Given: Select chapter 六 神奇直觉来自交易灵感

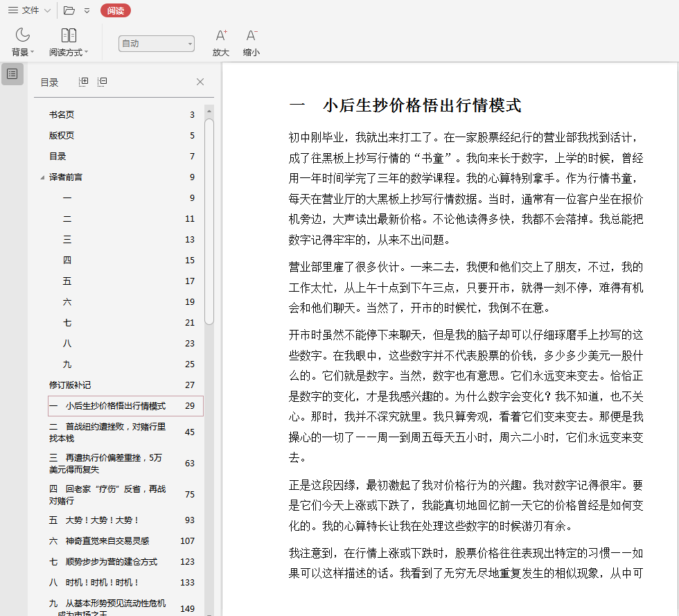Looking at the screenshot, I should tap(99, 541).
